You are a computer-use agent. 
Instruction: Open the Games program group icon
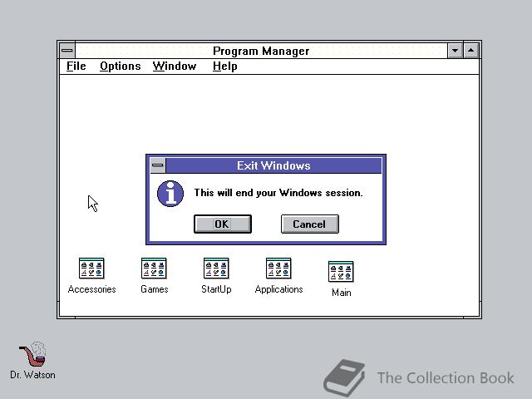(154, 268)
